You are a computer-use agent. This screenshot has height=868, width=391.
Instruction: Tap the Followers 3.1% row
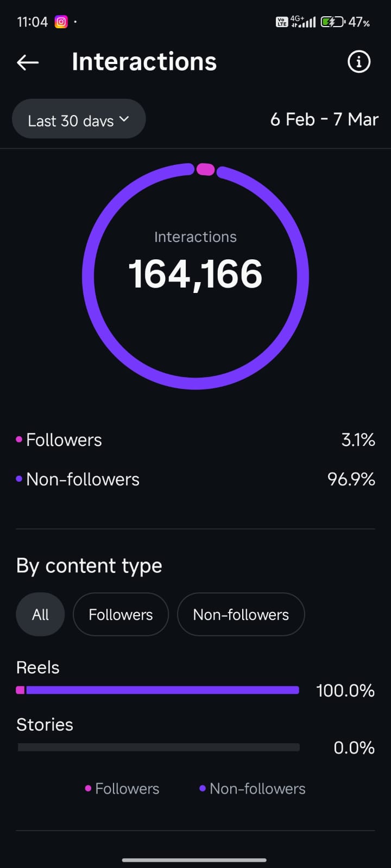[x=195, y=440]
